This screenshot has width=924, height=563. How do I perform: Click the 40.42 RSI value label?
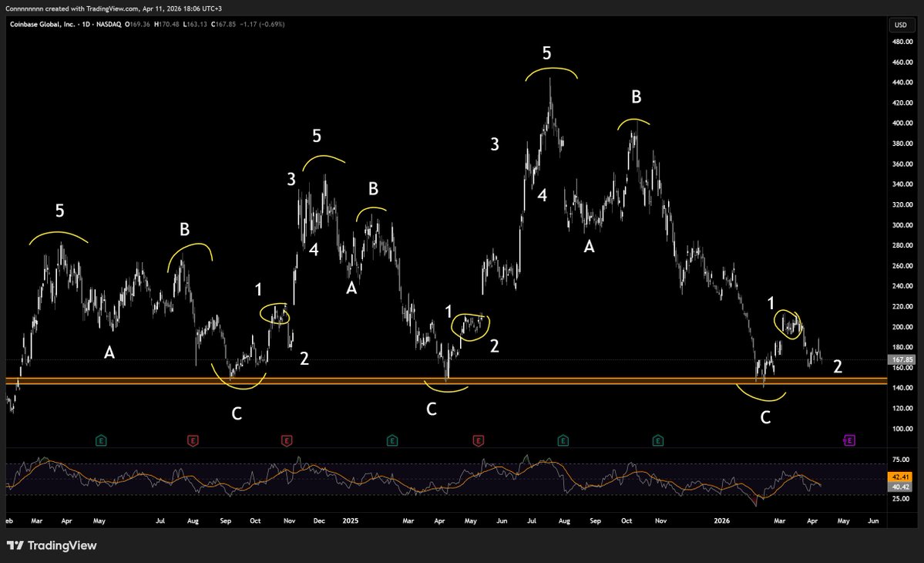[900, 487]
